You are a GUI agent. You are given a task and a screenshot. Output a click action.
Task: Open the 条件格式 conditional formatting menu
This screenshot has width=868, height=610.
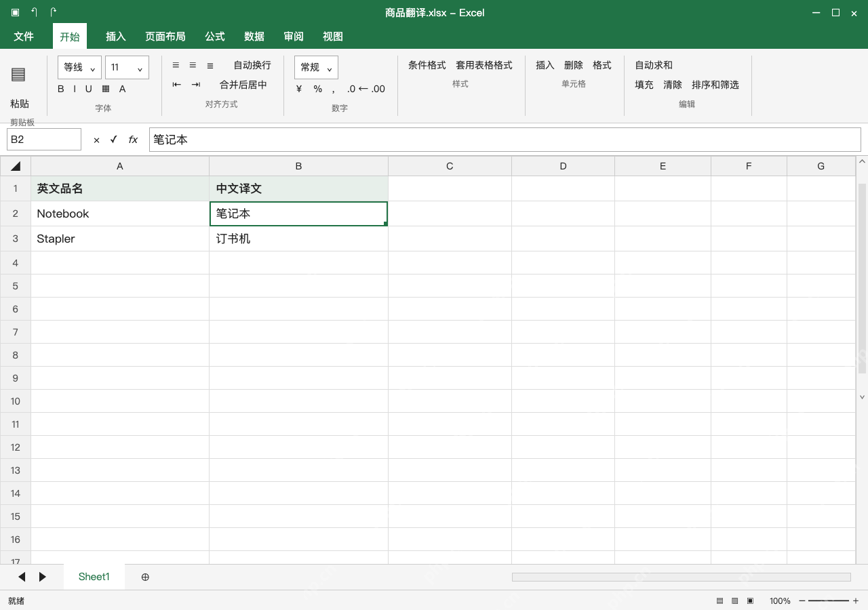coord(427,65)
